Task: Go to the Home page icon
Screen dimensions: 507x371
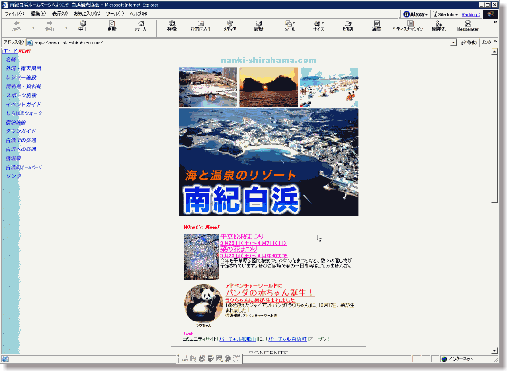Action: (x=141, y=26)
